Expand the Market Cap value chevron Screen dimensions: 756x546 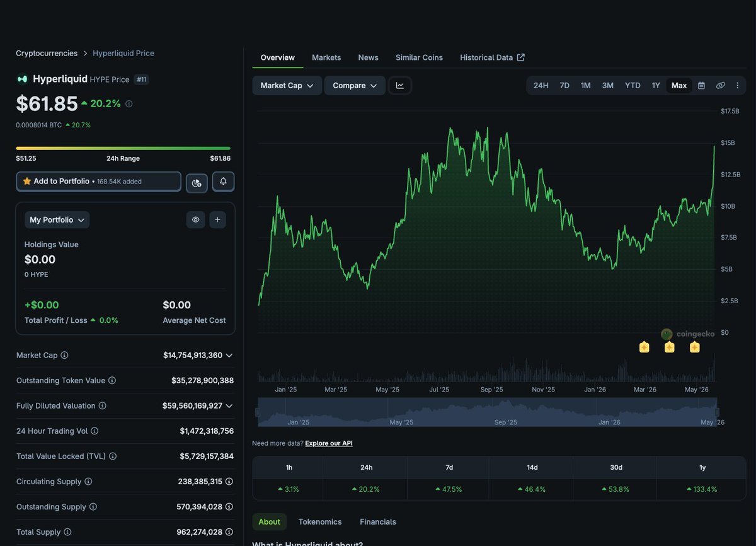pyautogui.click(x=229, y=356)
